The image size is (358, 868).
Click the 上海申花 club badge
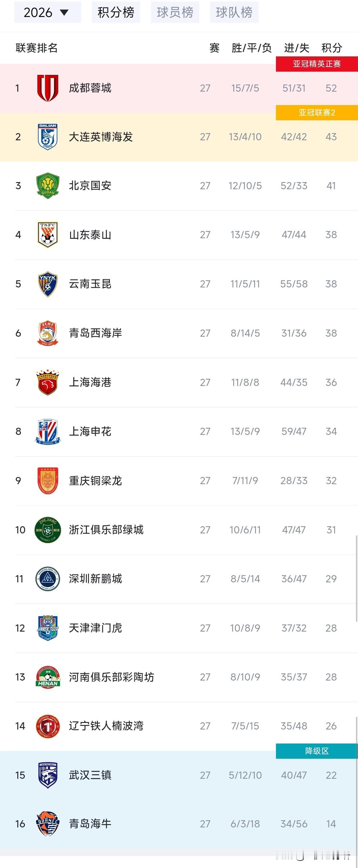click(47, 431)
